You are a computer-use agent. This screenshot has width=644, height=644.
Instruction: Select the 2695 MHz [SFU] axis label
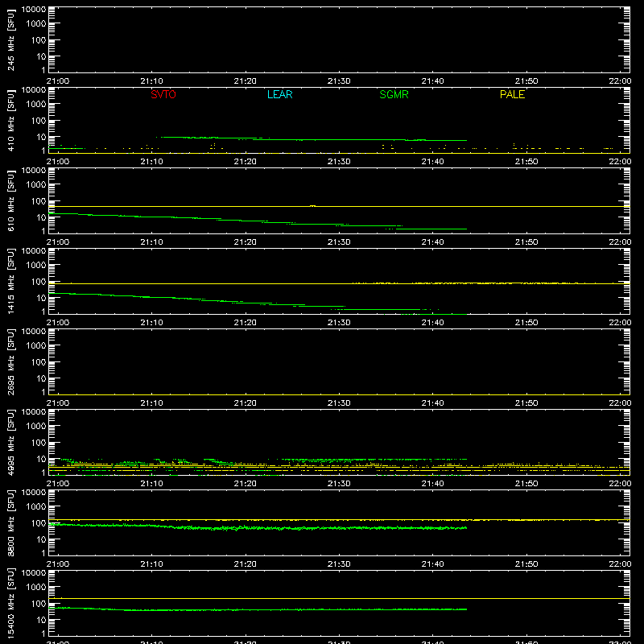click(x=10, y=362)
